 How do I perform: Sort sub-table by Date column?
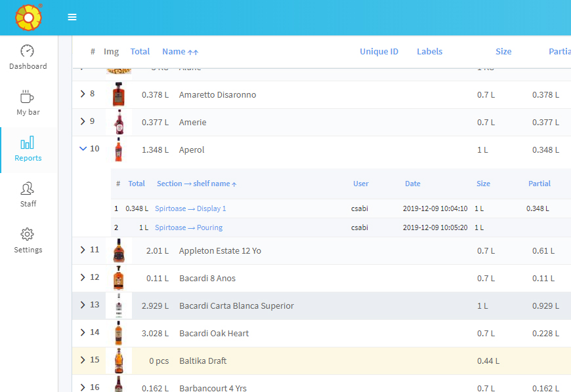(413, 184)
